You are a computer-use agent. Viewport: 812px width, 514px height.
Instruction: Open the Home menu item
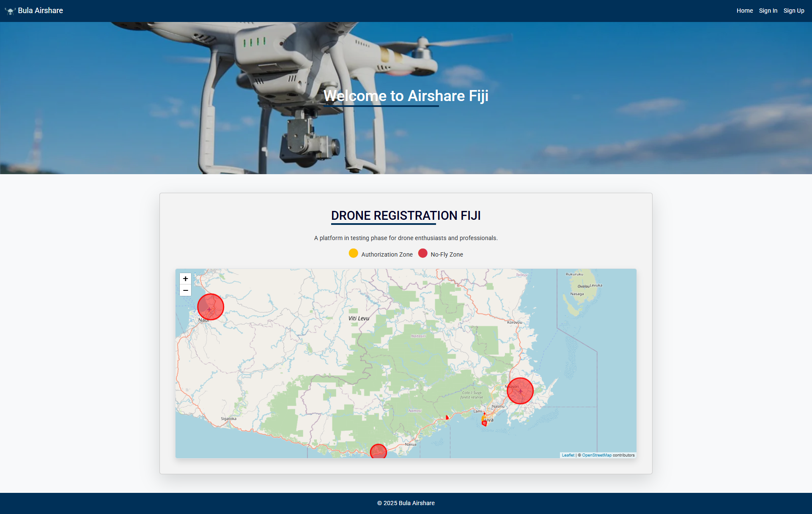745,11
